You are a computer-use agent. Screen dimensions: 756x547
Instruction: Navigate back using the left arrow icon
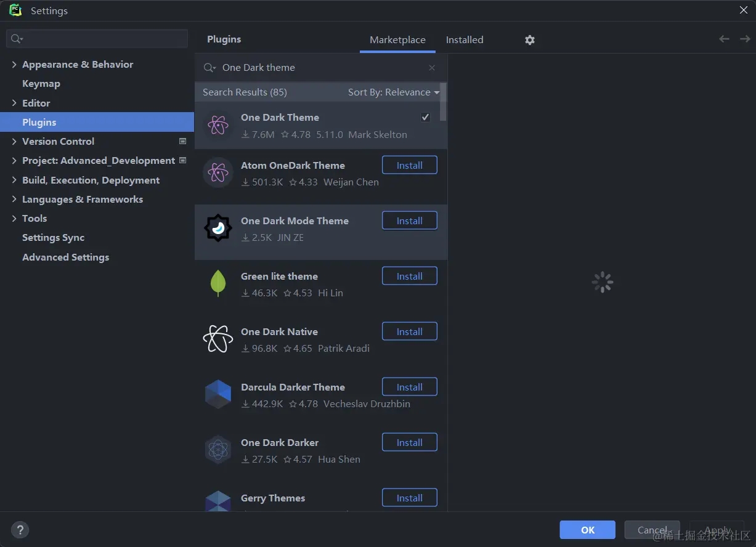[723, 38]
